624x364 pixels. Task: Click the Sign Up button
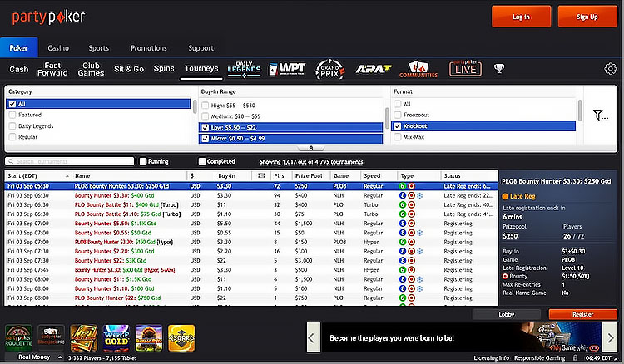pyautogui.click(x=587, y=17)
